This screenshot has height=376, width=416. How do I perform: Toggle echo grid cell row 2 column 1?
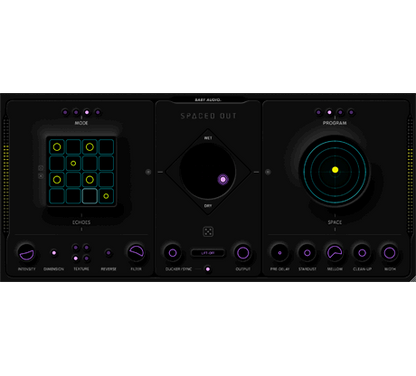[x=57, y=163]
